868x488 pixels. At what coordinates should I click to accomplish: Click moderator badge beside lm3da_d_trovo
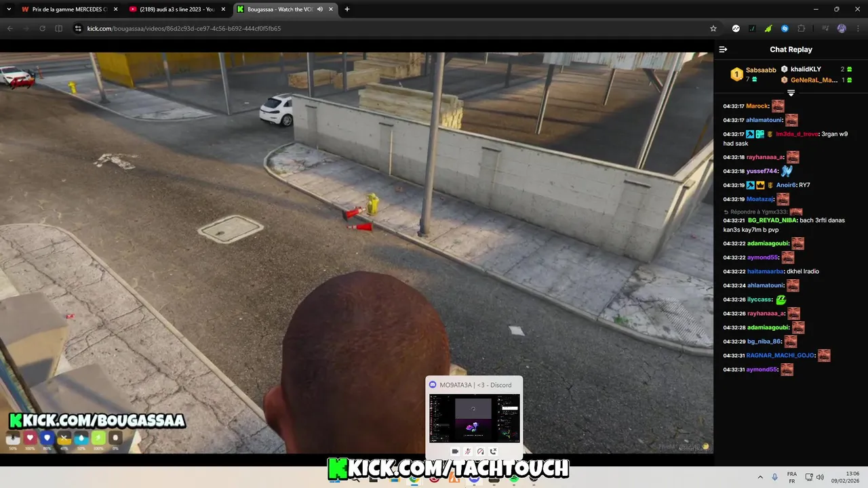tap(750, 134)
